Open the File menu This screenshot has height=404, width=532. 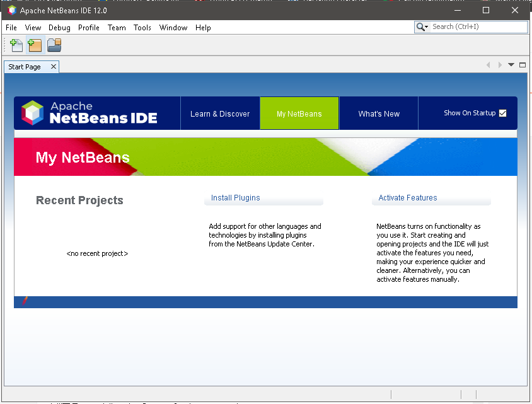coord(11,28)
